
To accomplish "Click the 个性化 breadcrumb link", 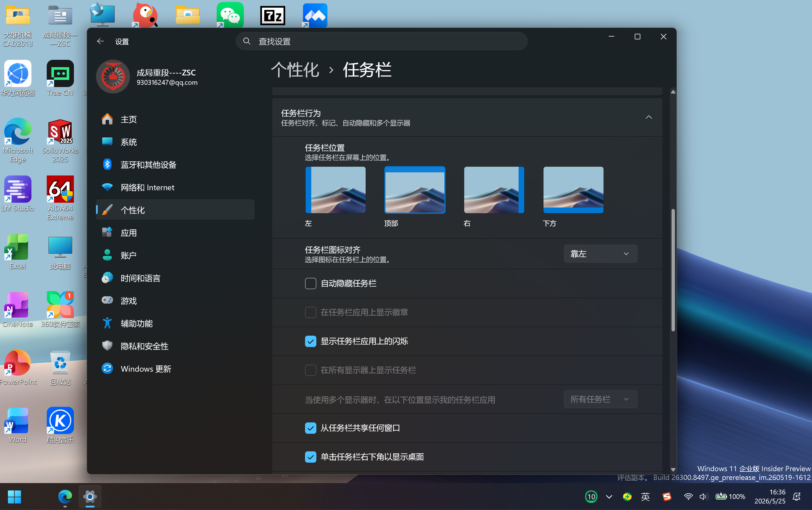I will point(295,70).
